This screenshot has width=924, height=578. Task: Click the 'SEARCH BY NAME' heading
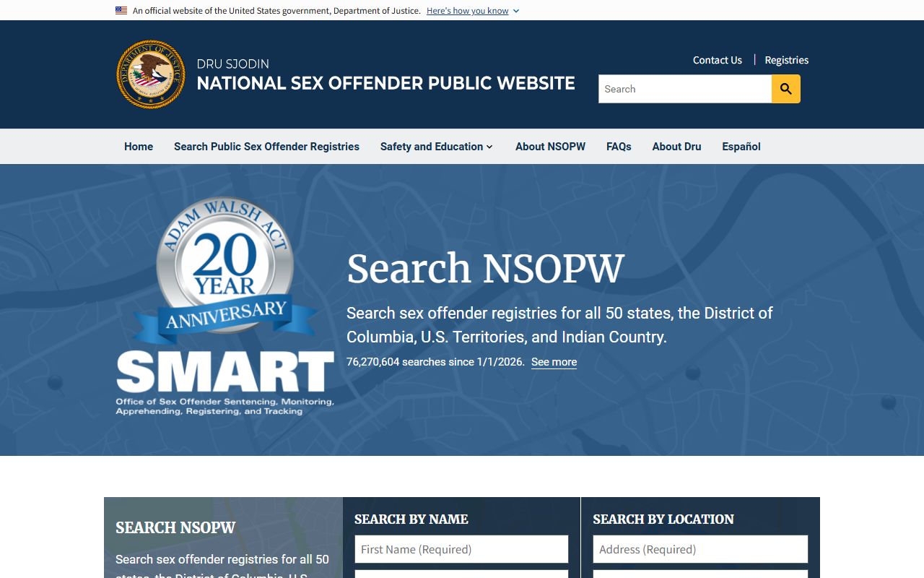(411, 519)
